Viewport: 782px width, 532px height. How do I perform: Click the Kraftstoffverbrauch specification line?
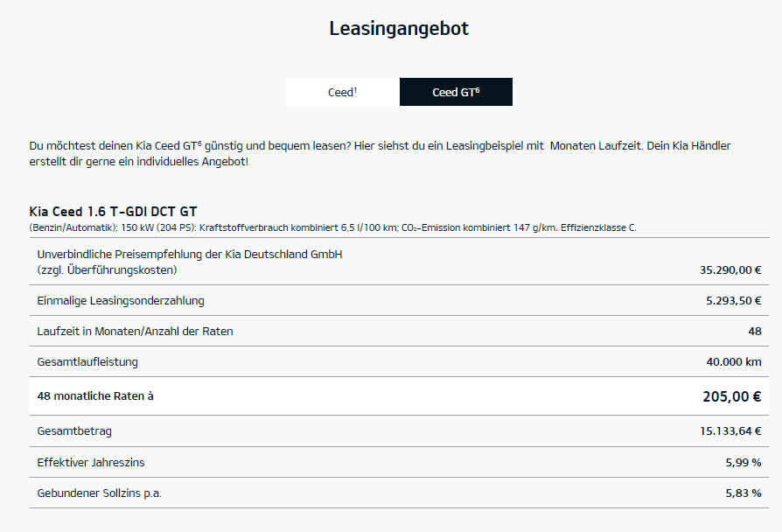[332, 227]
